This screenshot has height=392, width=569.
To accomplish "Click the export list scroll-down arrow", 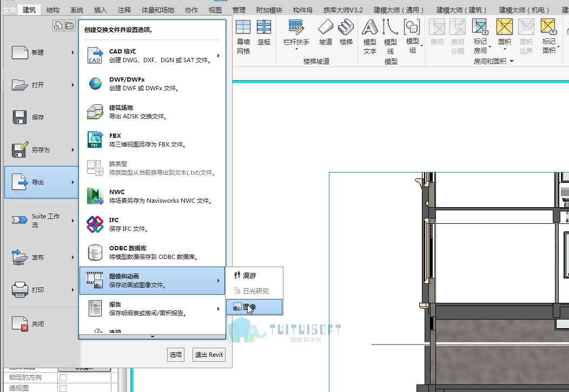I will [153, 336].
